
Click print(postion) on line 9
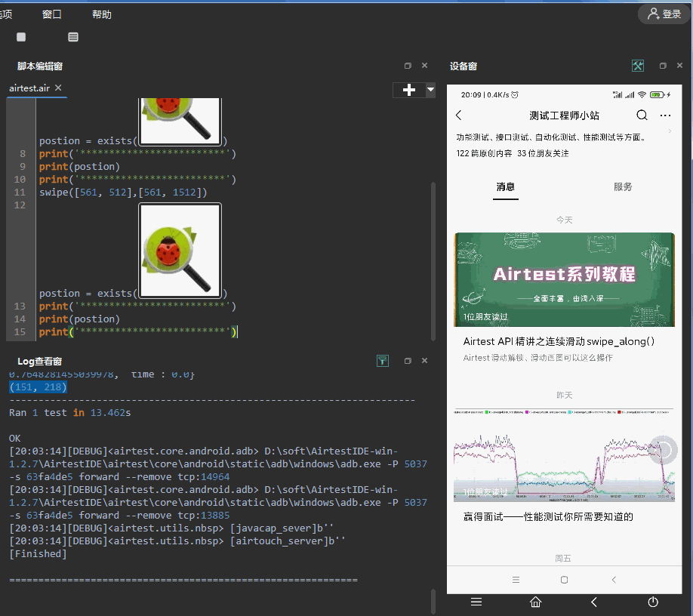[79, 167]
